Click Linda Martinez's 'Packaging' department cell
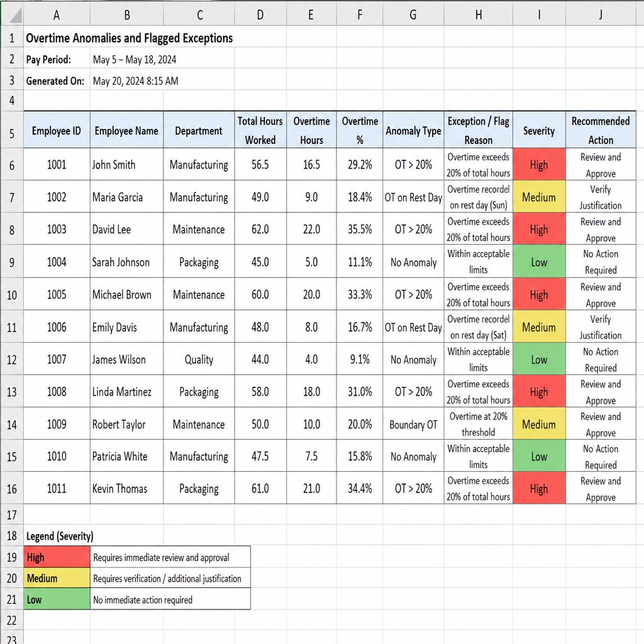 click(199, 391)
